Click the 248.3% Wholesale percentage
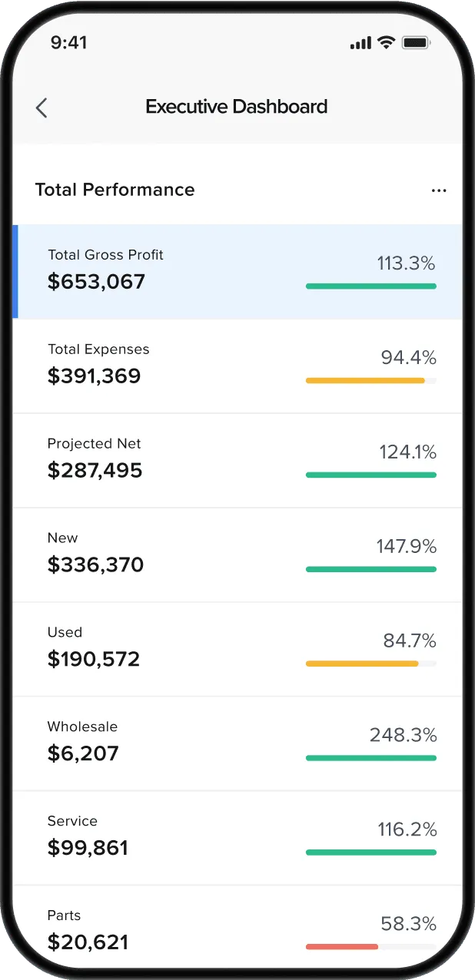The width and height of the screenshot is (475, 980). tap(403, 735)
